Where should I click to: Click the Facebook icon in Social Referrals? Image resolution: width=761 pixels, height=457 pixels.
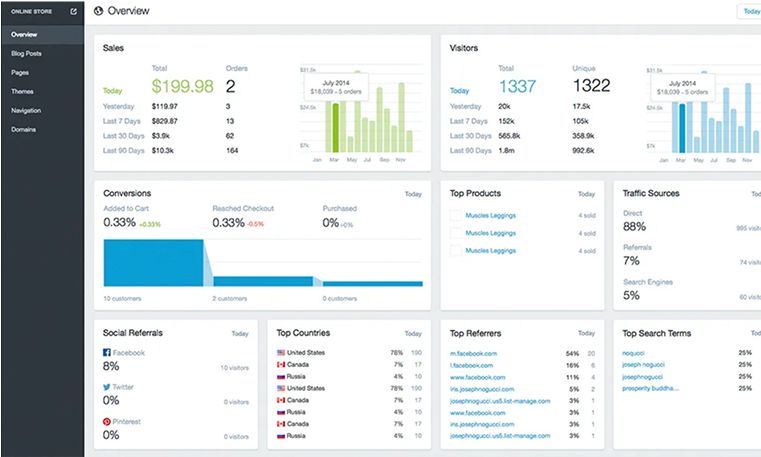tap(107, 353)
